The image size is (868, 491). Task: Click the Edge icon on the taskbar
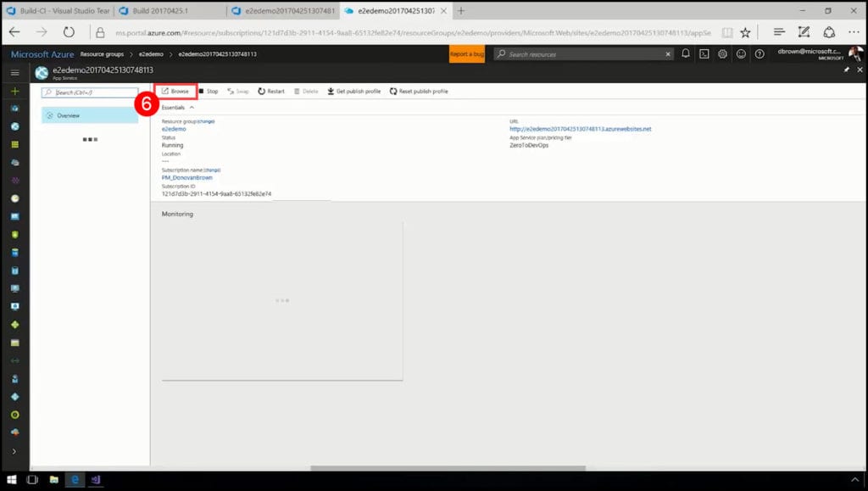pos(75,479)
